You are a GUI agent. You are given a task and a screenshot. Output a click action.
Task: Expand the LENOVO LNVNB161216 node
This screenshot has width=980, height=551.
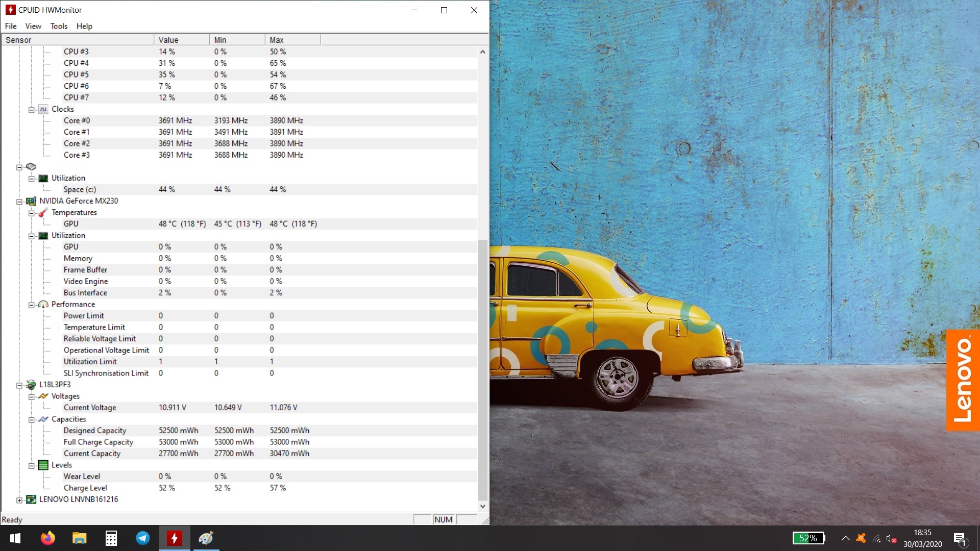(19, 500)
